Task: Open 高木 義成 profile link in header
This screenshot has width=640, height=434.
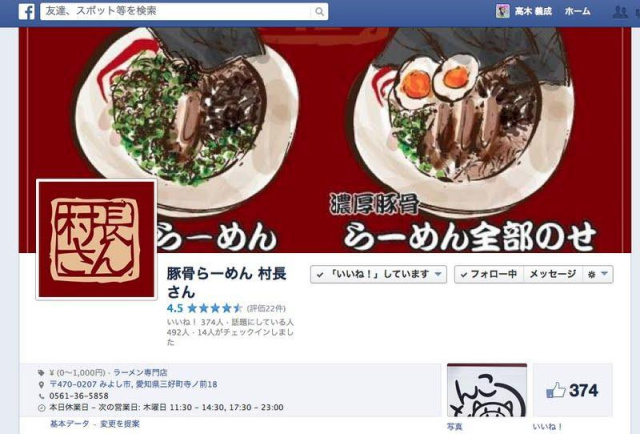Action: (x=533, y=11)
